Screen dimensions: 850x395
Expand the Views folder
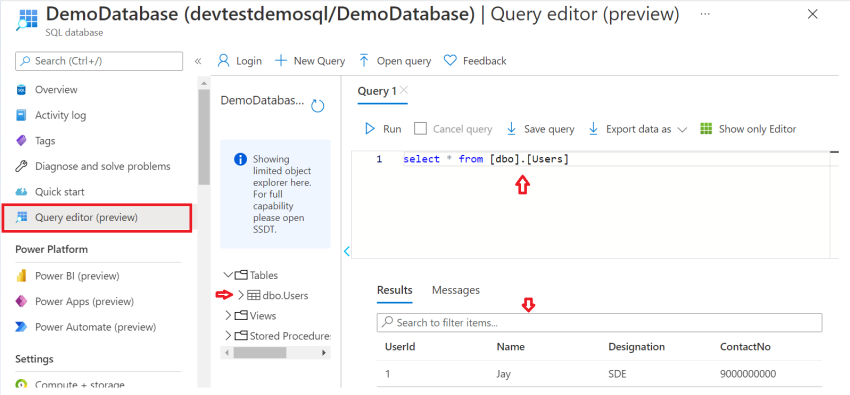228,315
